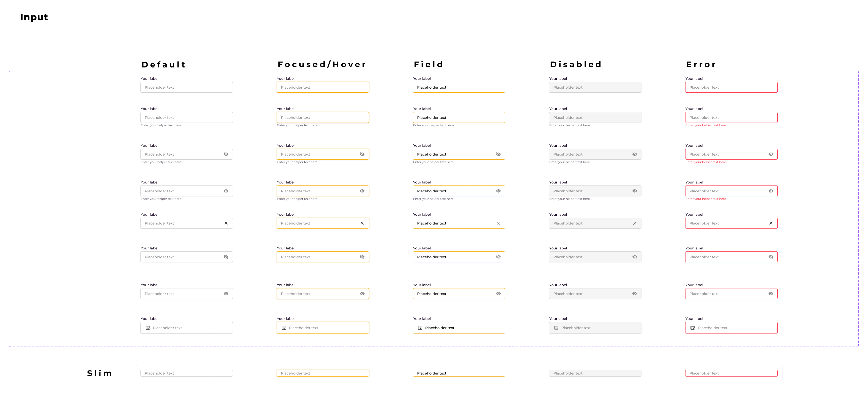Click the clear X icon in Focused/Hover column

click(362, 223)
